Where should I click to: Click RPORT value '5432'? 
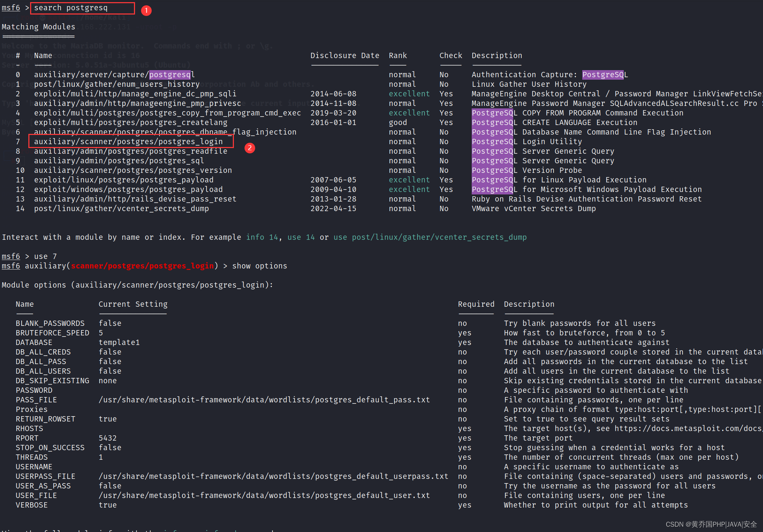(x=108, y=438)
